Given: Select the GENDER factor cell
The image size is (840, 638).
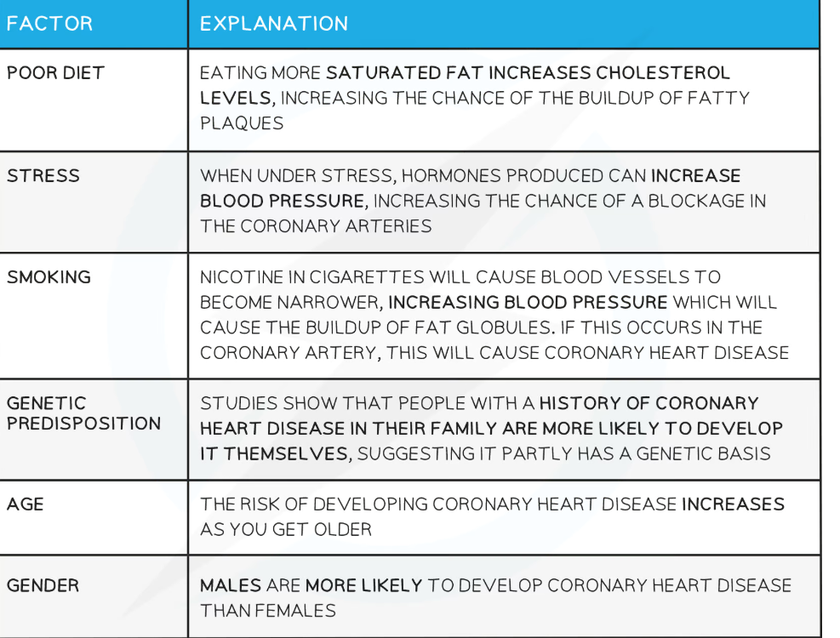Looking at the screenshot, I should point(43,585).
